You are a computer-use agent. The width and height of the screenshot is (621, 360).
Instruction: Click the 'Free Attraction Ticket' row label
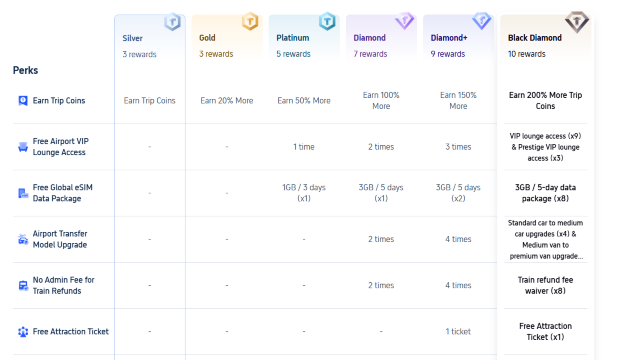(x=70, y=331)
